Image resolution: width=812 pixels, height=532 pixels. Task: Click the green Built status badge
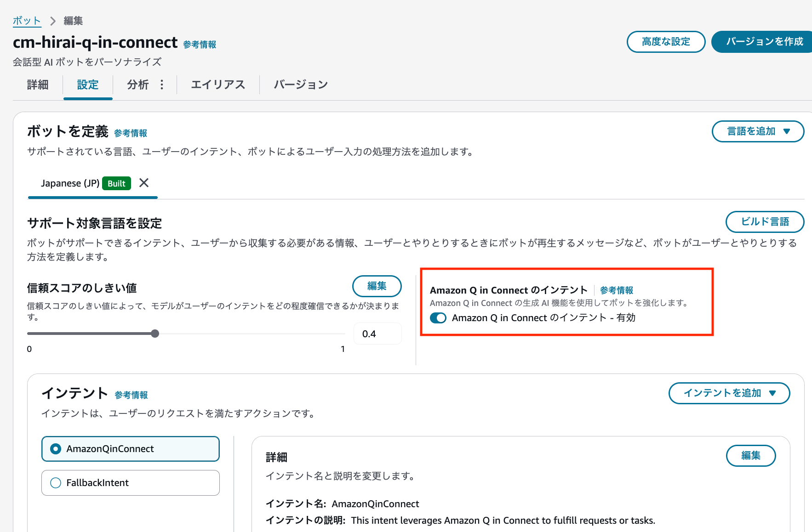point(116,183)
